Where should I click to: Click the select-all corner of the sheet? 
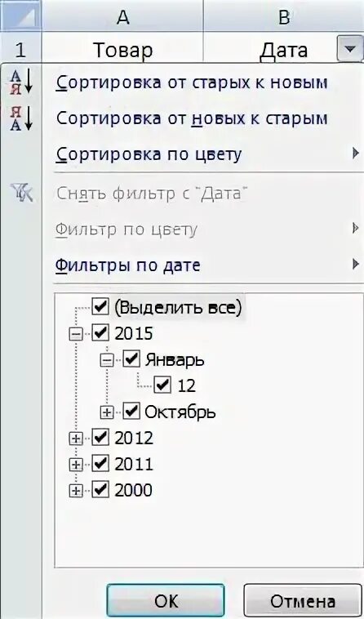click(x=20, y=15)
